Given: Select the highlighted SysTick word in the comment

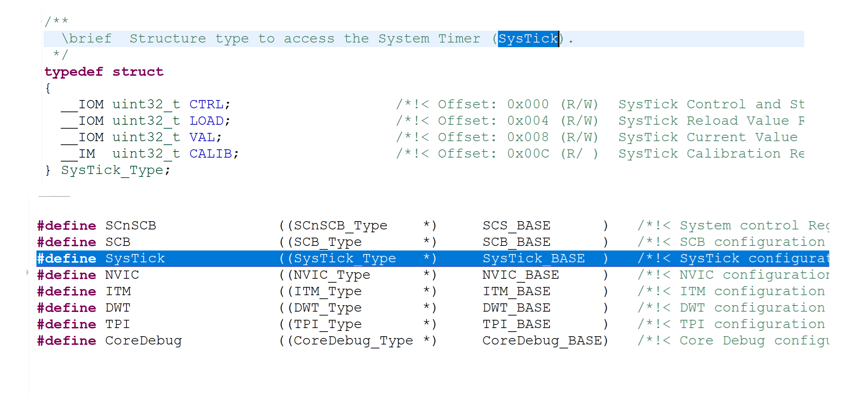Looking at the screenshot, I should 528,38.
